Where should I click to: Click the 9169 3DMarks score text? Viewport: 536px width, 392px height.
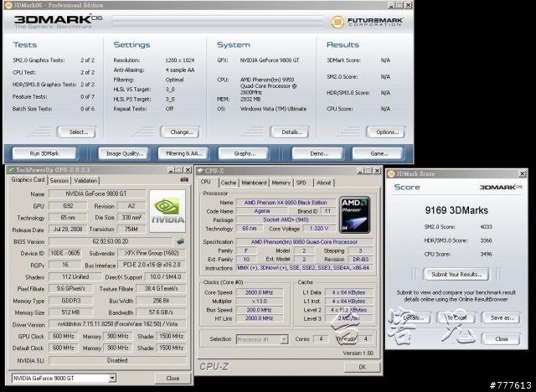456,210
